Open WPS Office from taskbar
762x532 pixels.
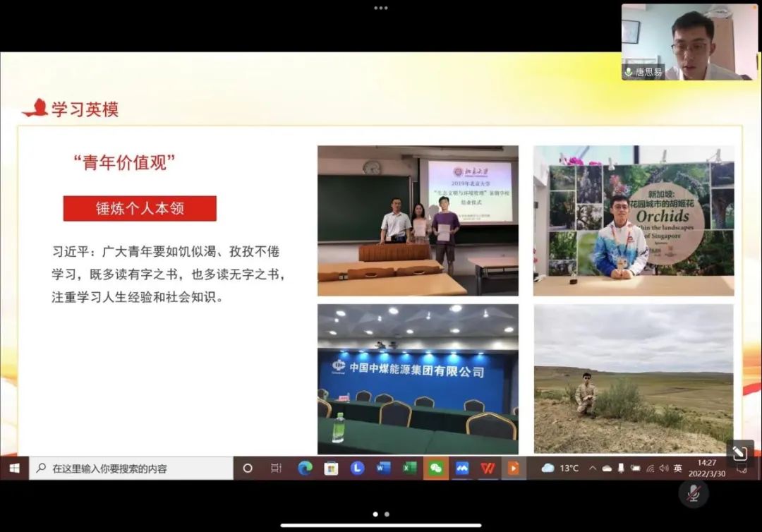coord(488,468)
